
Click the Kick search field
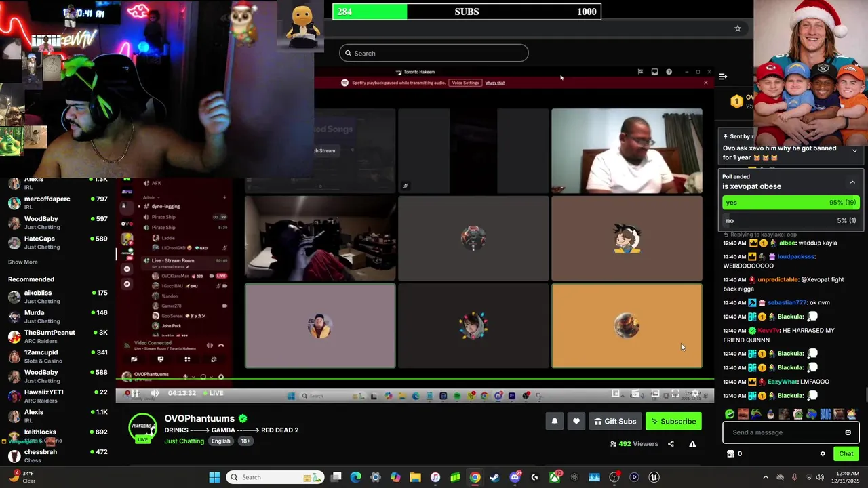(x=434, y=53)
